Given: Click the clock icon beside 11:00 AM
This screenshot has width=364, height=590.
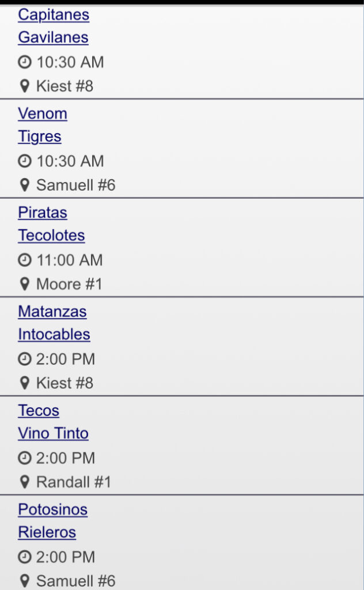Looking at the screenshot, I should coord(24,260).
